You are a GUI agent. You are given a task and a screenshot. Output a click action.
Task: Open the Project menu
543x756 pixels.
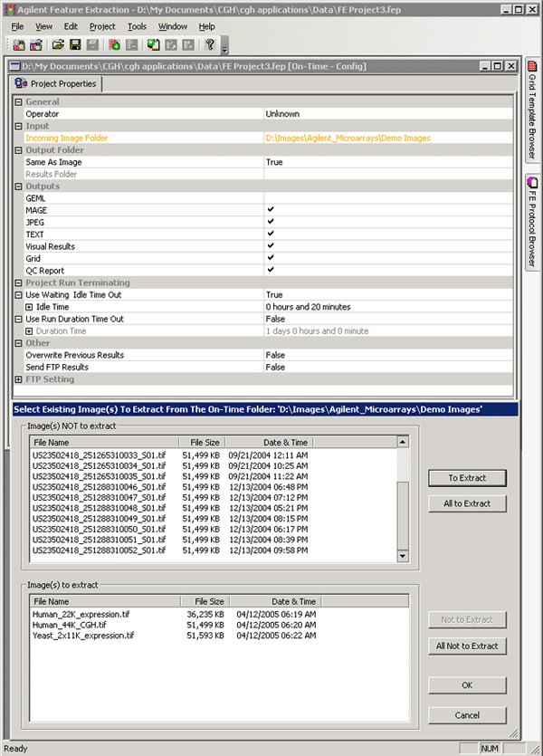tap(102, 27)
